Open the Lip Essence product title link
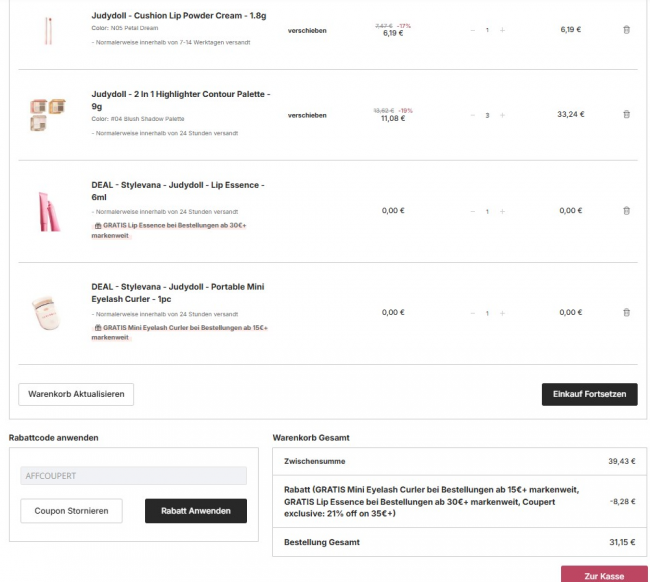The height and width of the screenshot is (582, 650). [177, 191]
